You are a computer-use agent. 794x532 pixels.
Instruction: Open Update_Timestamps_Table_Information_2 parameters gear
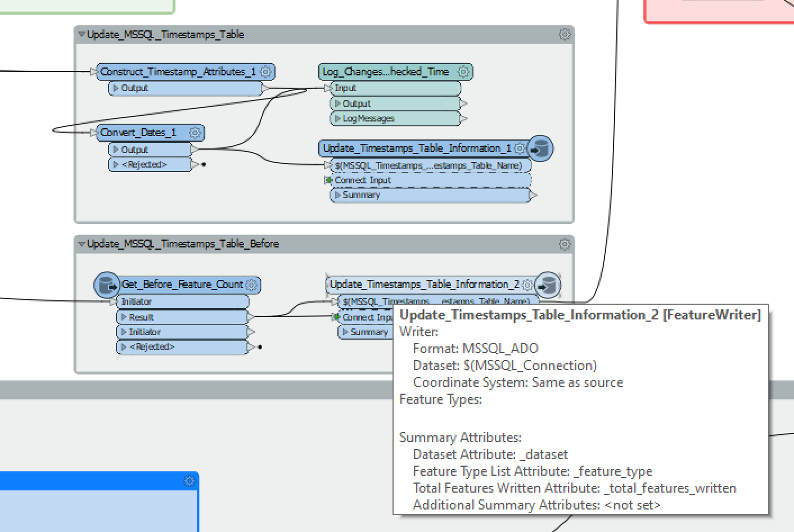point(527,285)
